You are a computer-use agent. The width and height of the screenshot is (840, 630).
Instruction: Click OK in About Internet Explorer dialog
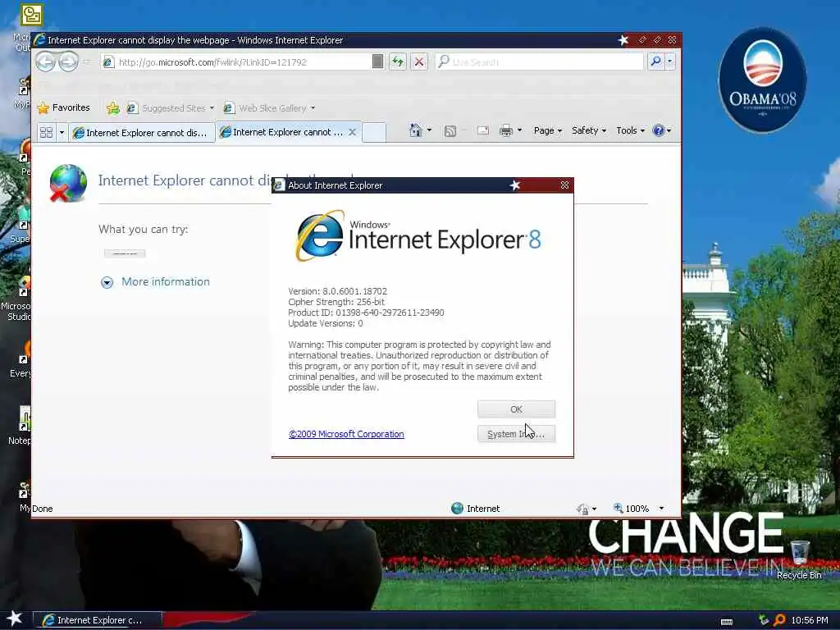[x=516, y=409]
